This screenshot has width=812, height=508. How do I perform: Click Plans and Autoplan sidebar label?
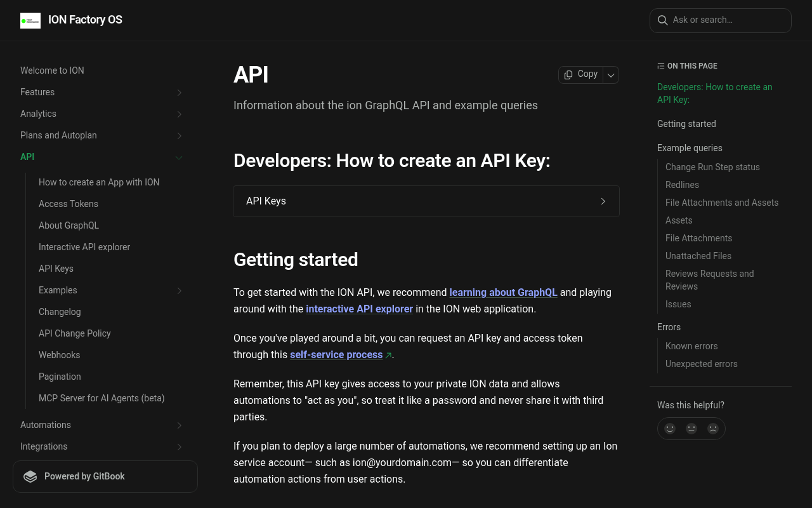[x=58, y=135]
